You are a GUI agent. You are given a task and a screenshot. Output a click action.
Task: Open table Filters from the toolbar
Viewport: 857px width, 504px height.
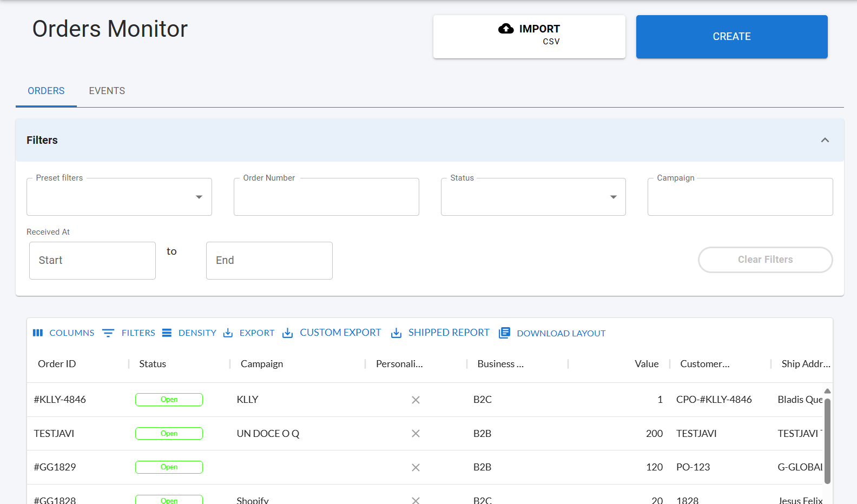tap(129, 333)
